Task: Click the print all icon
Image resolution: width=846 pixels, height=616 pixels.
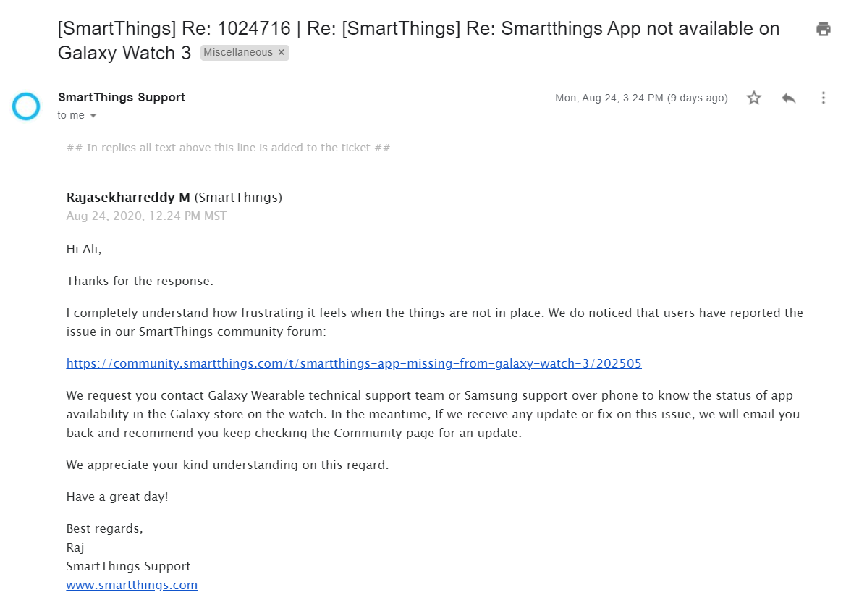Action: [824, 29]
